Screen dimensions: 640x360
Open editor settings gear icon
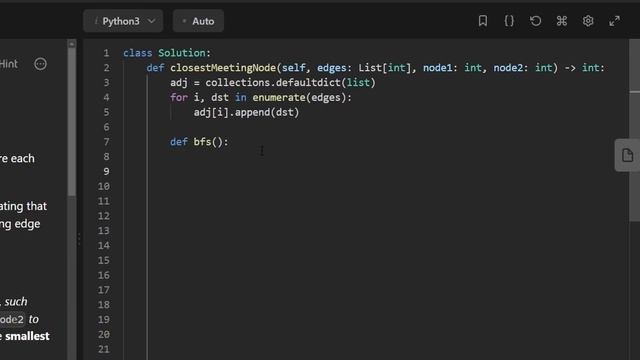(588, 21)
